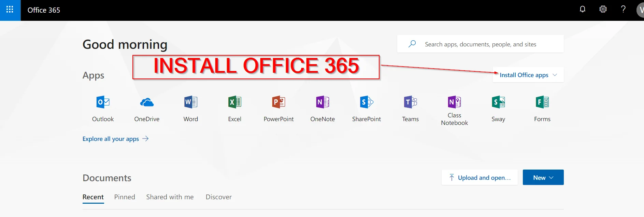The width and height of the screenshot is (644, 217).
Task: Open the app launcher waffle icon
Action: click(10, 10)
